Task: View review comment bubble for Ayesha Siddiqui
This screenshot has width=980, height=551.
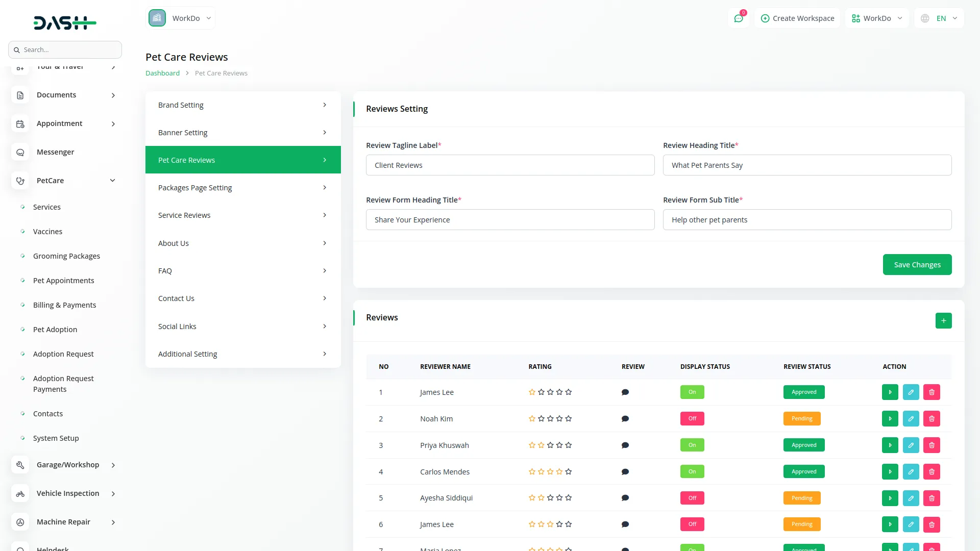Action: coord(625,498)
